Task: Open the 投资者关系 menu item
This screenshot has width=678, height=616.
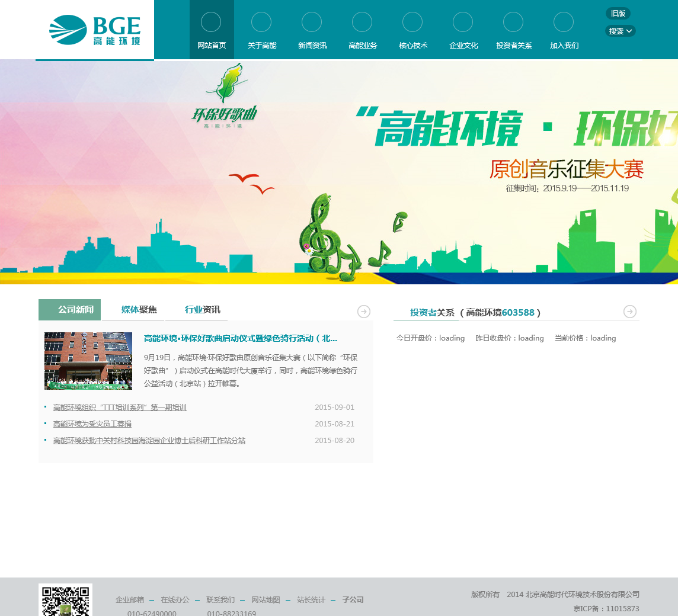Action: pyautogui.click(x=514, y=46)
